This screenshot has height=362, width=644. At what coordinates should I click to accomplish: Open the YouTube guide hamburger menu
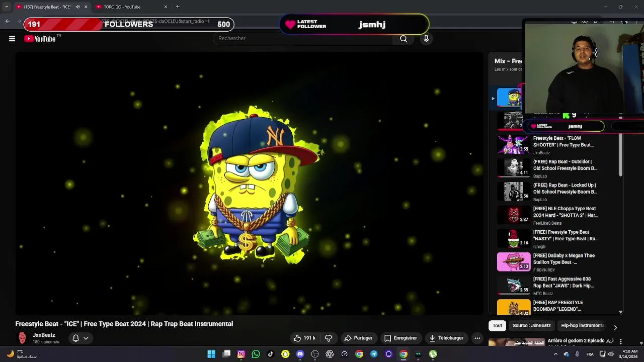[x=12, y=39]
